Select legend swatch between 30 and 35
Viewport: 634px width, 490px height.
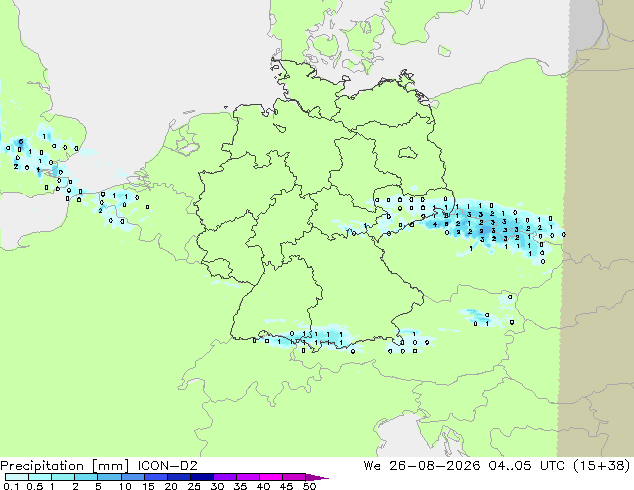224,477
